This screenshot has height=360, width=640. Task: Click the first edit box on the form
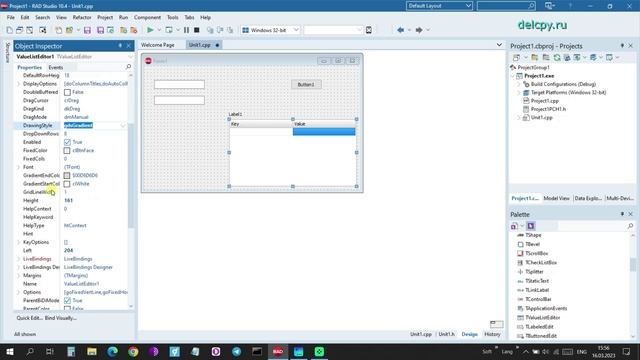tap(179, 84)
